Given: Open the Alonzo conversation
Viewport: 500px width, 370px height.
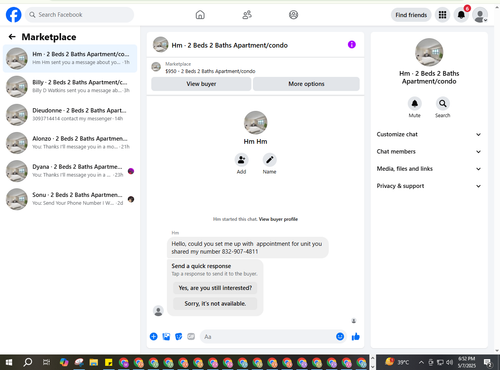Looking at the screenshot, I should [70, 143].
